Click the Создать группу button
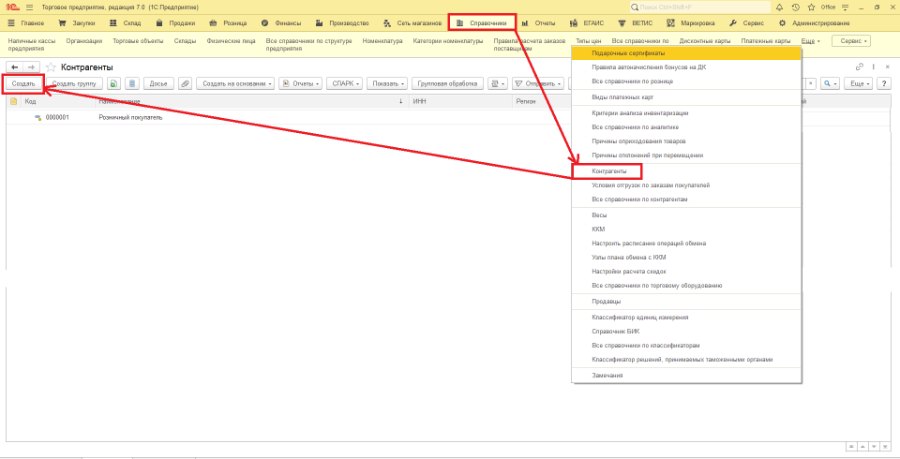Image resolution: width=900 pixels, height=459 pixels. tap(74, 84)
